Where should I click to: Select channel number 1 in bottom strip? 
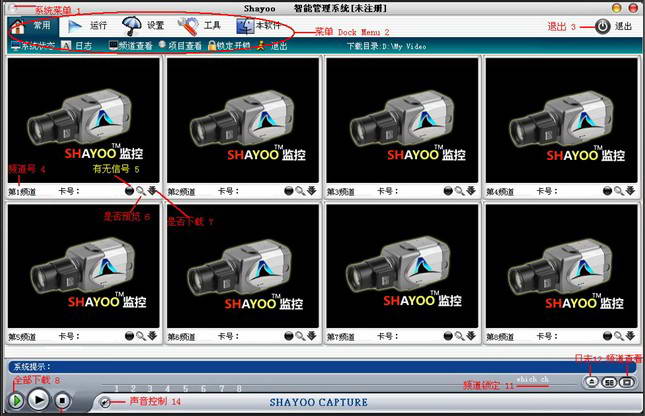[x=116, y=388]
